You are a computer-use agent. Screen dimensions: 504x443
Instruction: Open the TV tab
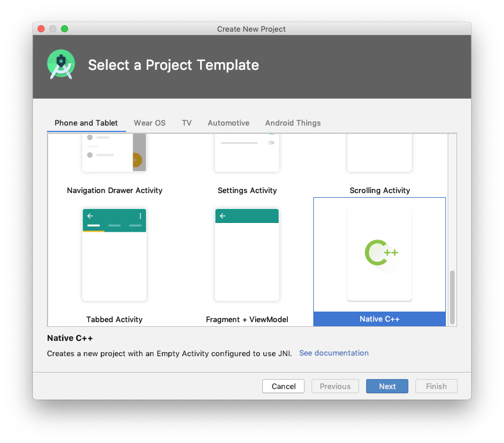187,123
